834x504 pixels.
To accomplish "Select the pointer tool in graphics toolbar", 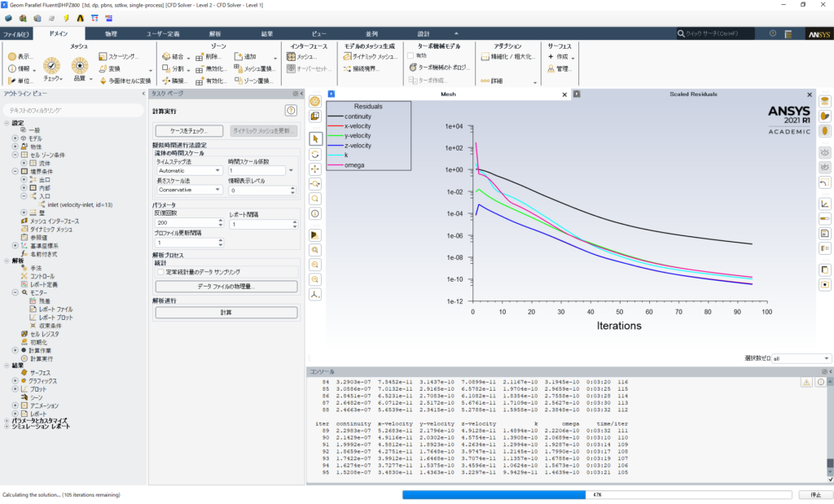I will (315, 139).
